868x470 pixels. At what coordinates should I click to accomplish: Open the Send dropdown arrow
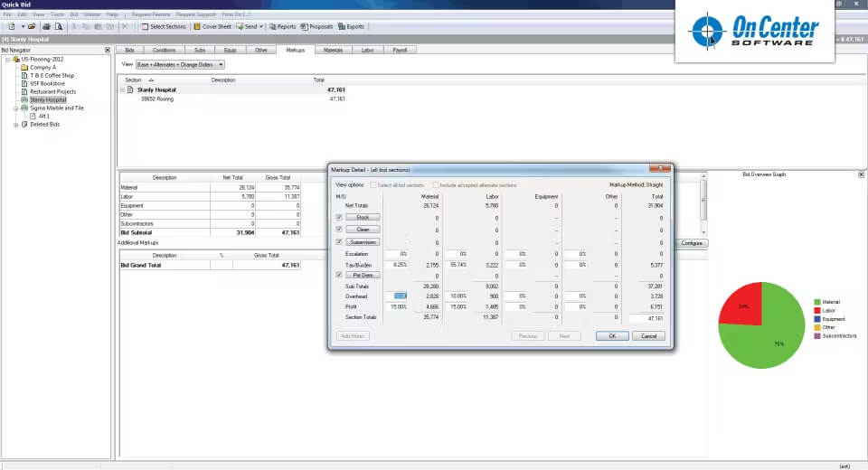tap(261, 26)
